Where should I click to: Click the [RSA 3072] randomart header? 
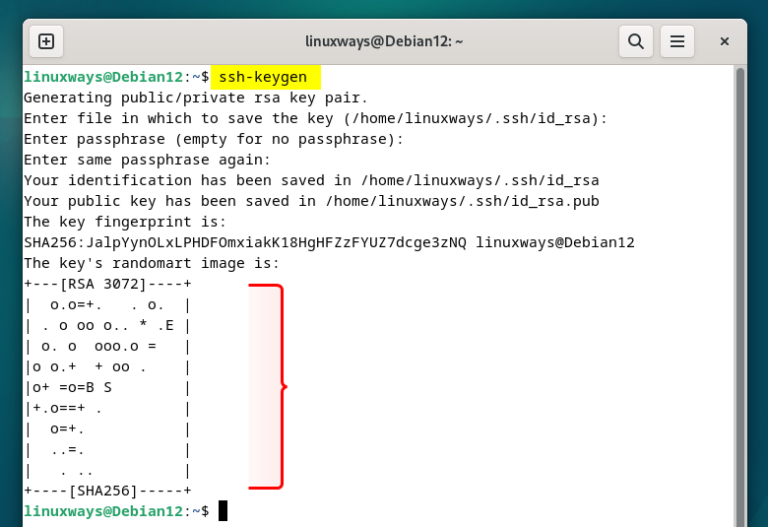(108, 284)
